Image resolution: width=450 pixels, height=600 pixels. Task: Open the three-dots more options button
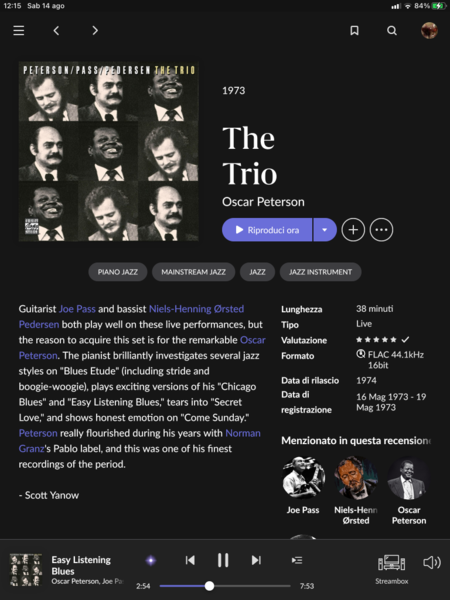coord(381,230)
